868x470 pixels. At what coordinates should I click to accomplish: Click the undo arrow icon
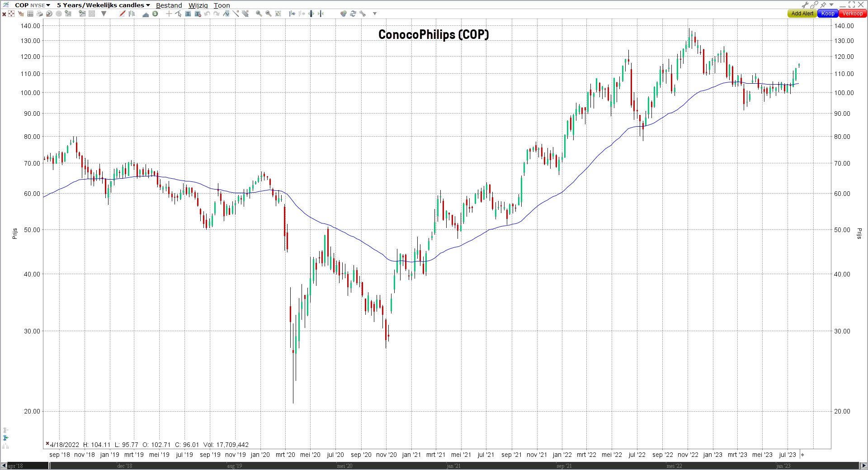coord(207,14)
